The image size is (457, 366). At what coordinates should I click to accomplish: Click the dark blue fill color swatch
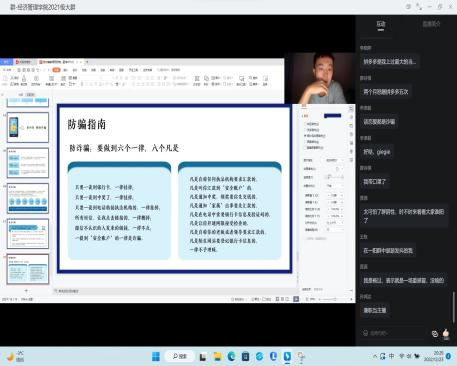click(333, 116)
